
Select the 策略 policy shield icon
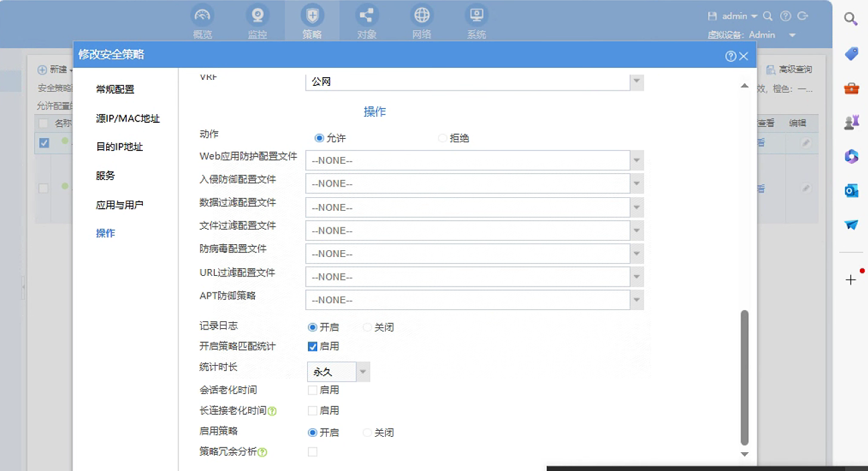pyautogui.click(x=312, y=15)
